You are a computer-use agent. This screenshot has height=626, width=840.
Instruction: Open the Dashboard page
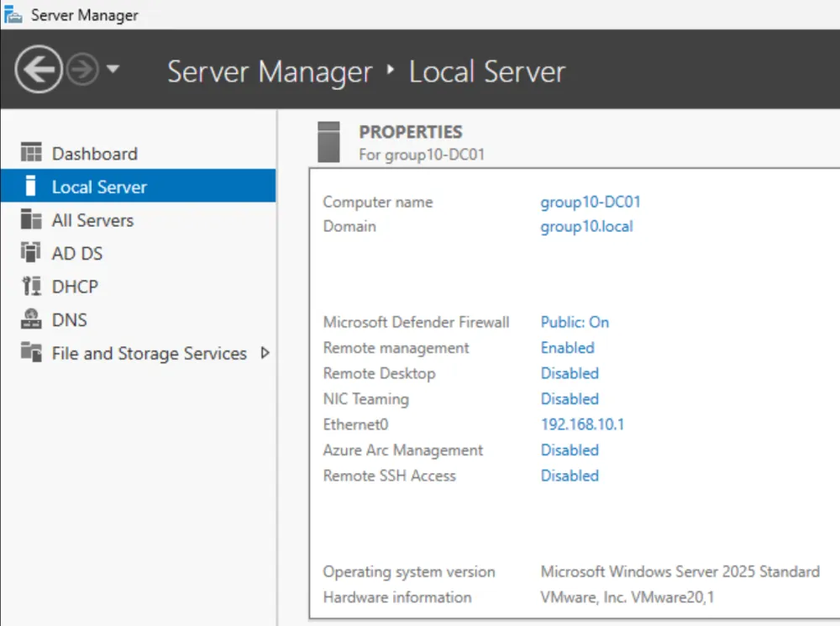139,153
